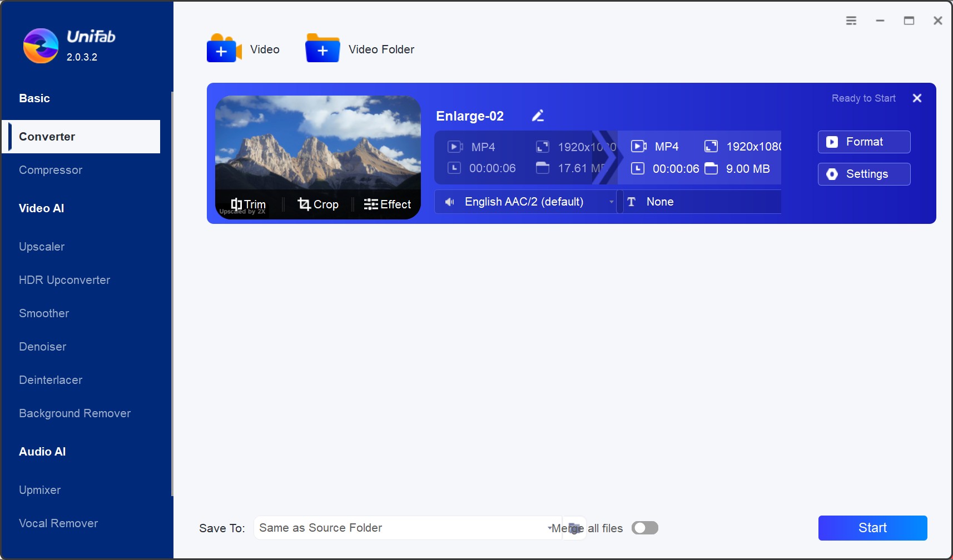This screenshot has height=560, width=953.
Task: Click the Video add label
Action: (x=265, y=49)
